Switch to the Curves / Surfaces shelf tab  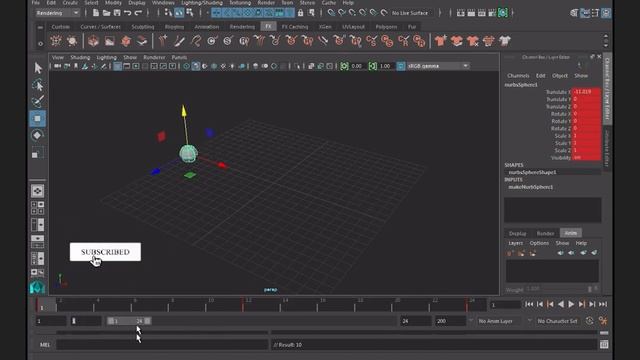click(100, 27)
